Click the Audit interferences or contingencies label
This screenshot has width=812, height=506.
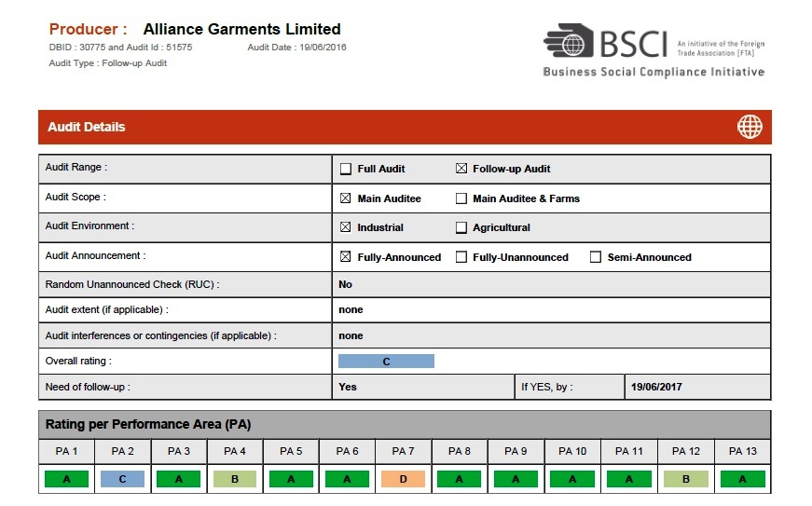pyautogui.click(x=160, y=335)
